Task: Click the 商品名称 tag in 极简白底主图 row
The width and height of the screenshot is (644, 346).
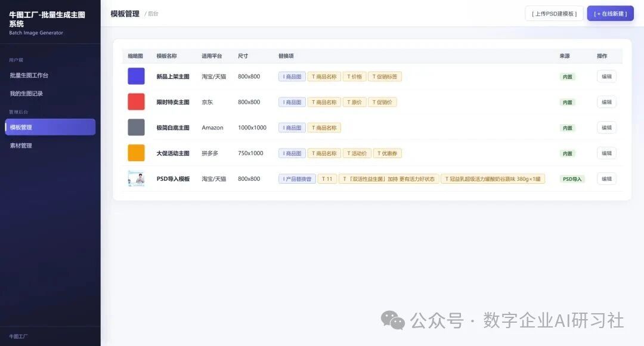Action: (324, 128)
